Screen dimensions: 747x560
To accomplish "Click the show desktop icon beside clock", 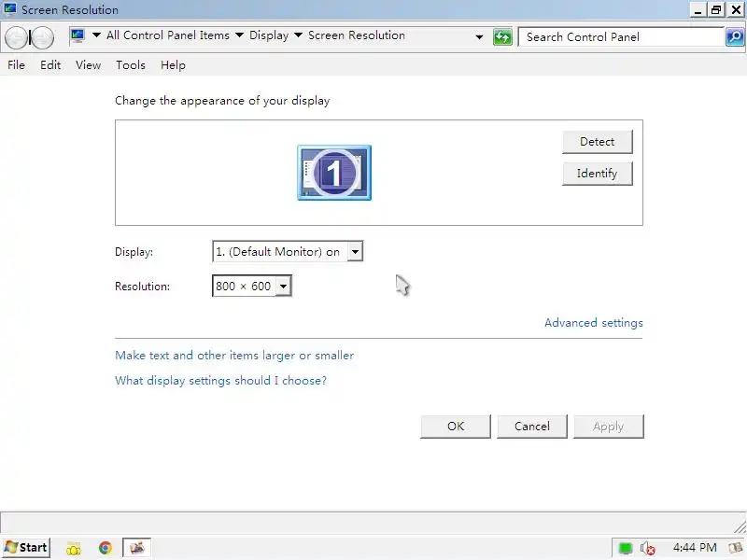I will (736, 548).
